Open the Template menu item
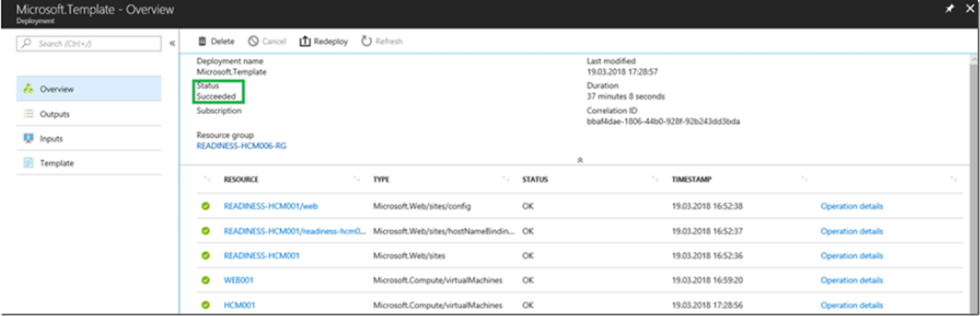This screenshot has height=316, width=980. point(89,163)
